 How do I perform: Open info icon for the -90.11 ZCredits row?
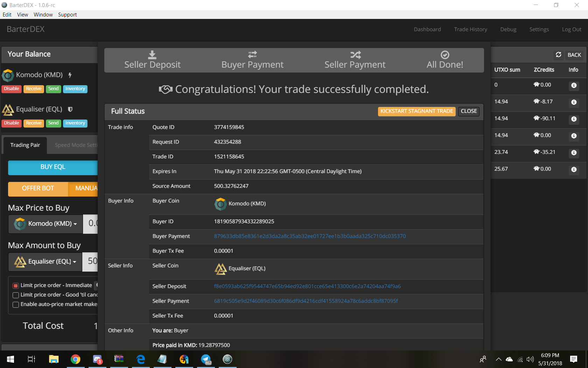tap(574, 119)
